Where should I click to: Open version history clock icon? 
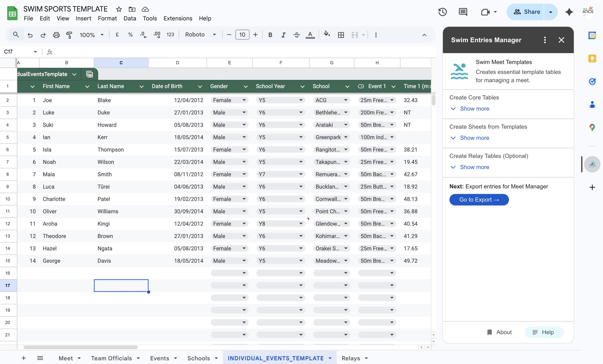click(442, 12)
